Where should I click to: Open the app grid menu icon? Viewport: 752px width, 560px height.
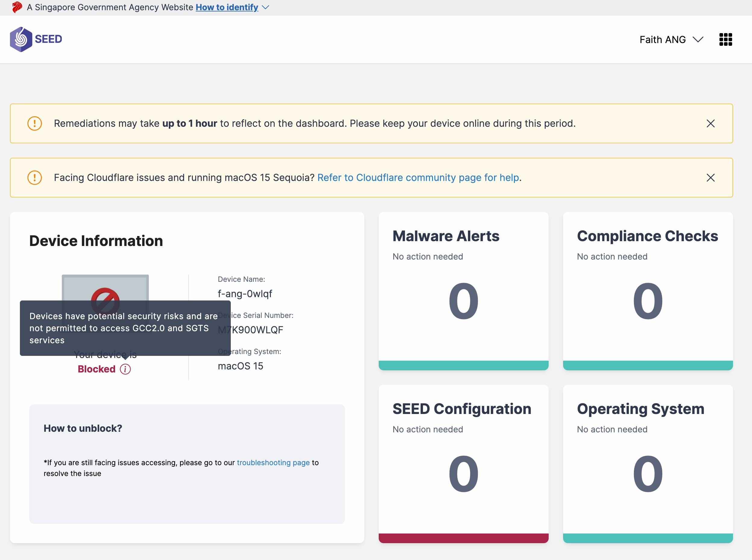(725, 39)
